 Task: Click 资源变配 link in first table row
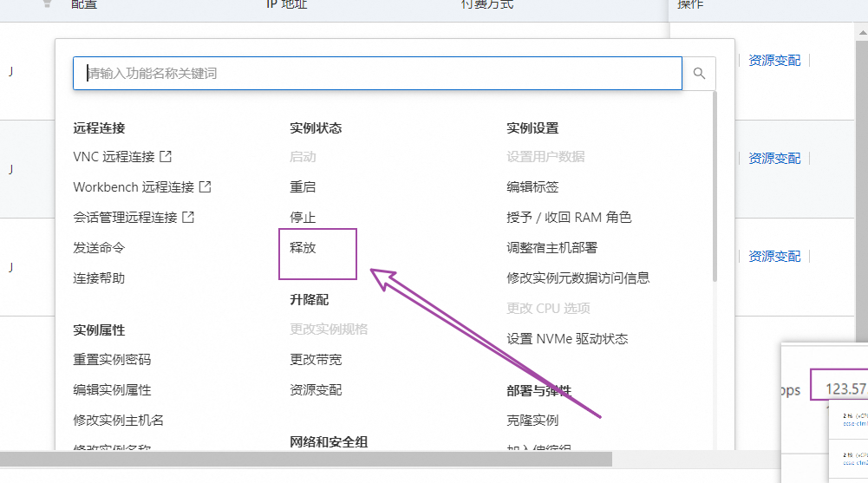point(774,61)
